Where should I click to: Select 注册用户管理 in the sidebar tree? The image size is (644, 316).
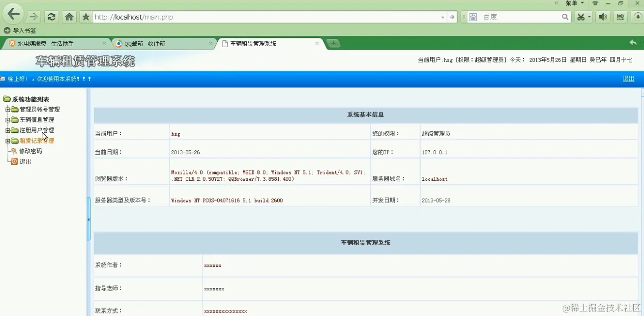pos(37,130)
